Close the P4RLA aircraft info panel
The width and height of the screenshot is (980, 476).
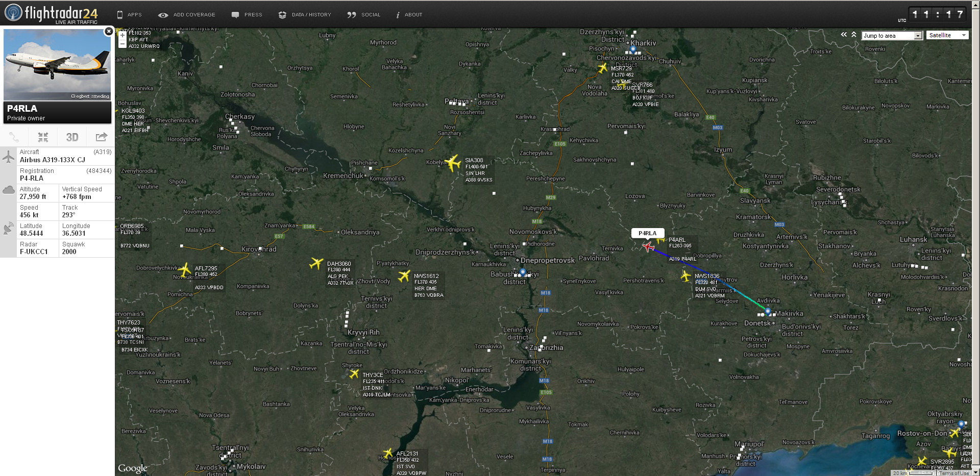pos(108,32)
